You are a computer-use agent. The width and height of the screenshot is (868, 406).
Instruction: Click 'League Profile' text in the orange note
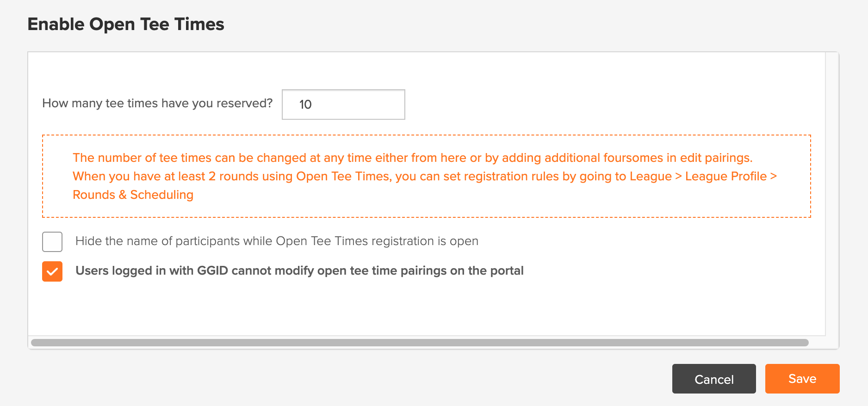[725, 176]
